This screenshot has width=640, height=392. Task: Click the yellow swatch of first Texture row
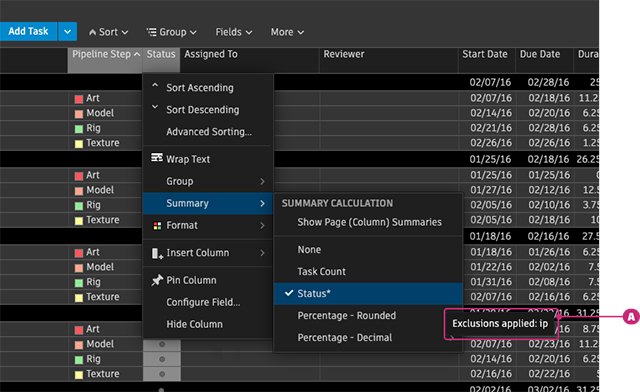[79, 144]
